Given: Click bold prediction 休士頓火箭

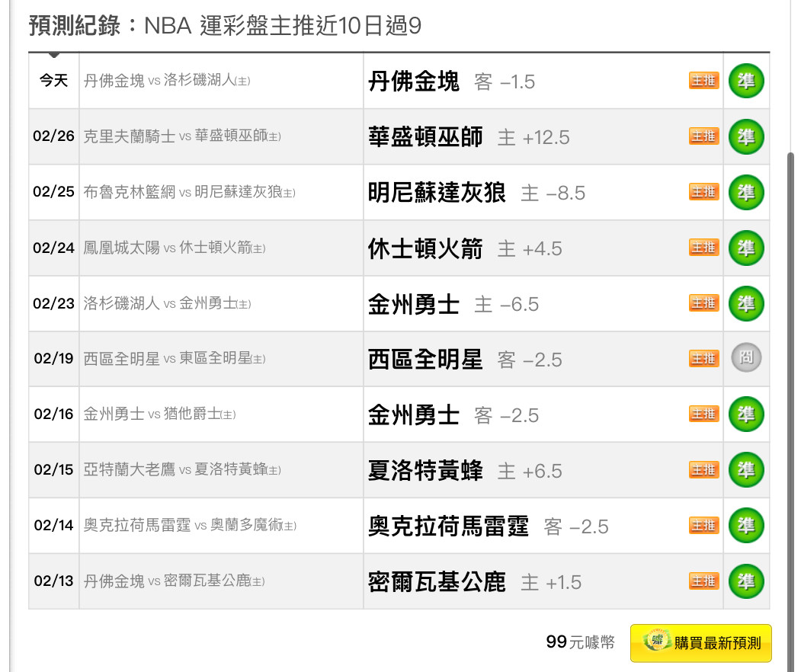Looking at the screenshot, I should (425, 248).
